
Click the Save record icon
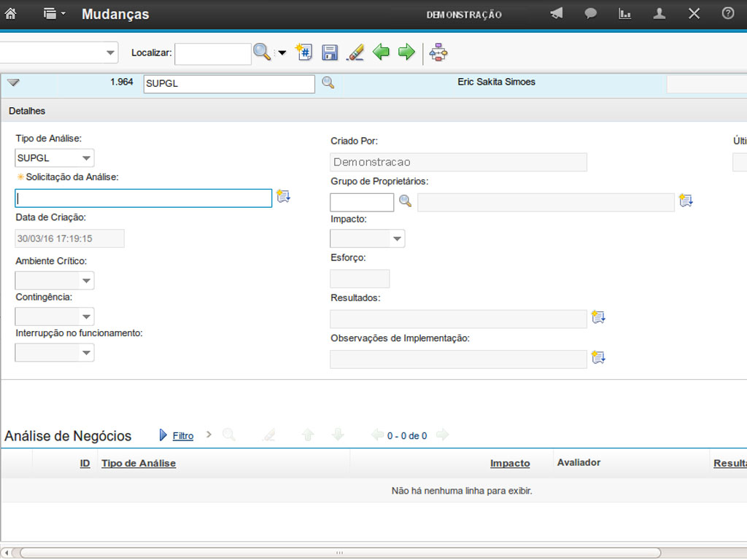(x=330, y=52)
